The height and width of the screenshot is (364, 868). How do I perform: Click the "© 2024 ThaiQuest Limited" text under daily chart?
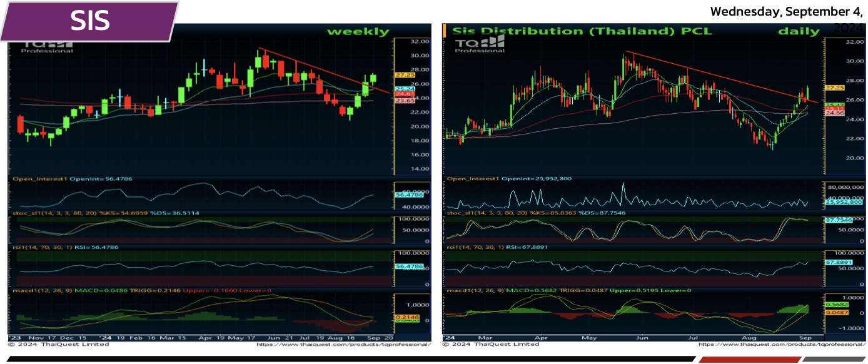pos(491,345)
